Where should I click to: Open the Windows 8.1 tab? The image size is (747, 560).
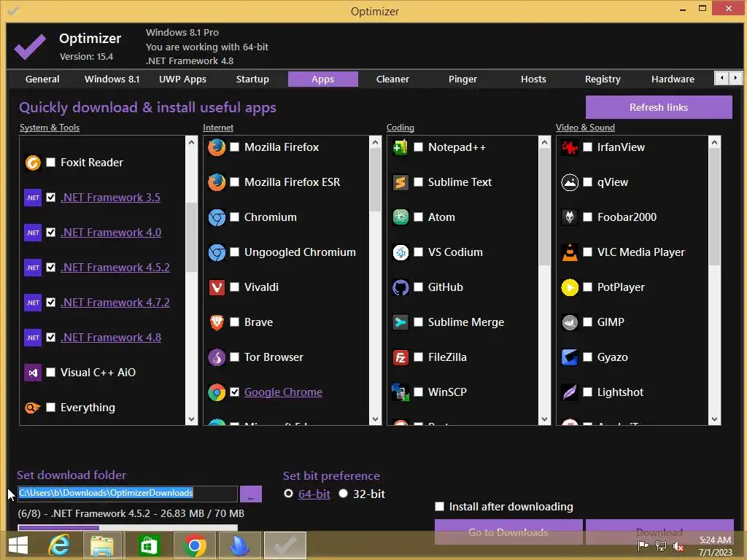[x=112, y=79]
